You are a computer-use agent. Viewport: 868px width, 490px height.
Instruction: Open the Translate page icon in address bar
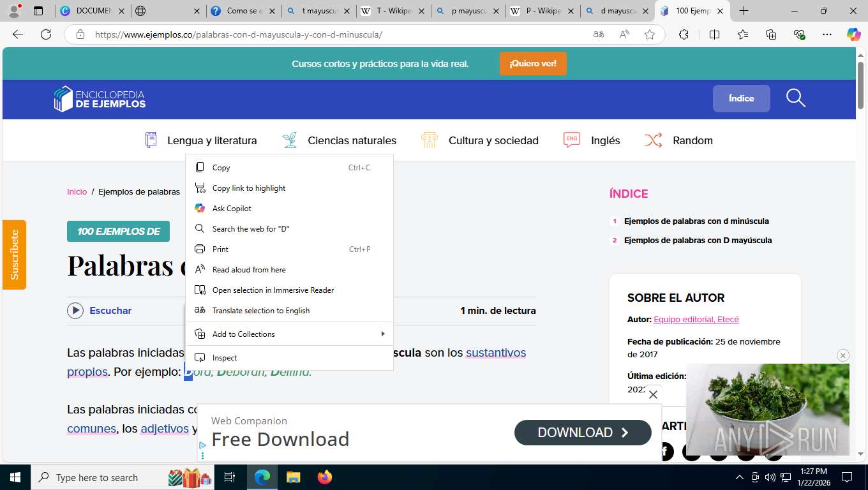pyautogui.click(x=599, y=34)
